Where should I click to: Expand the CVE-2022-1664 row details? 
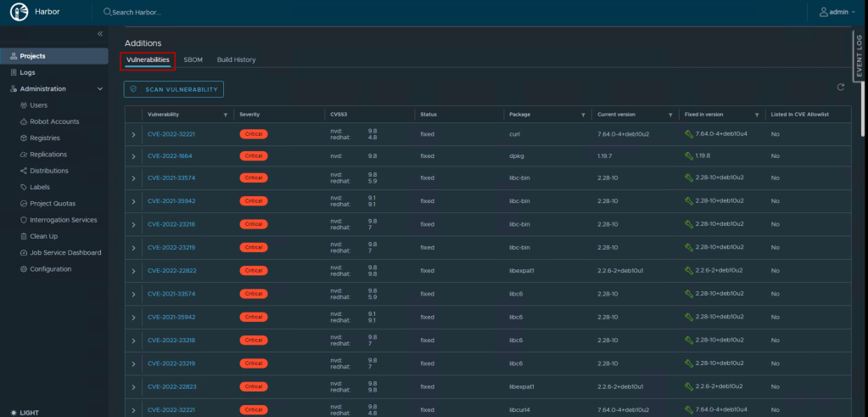tap(133, 156)
